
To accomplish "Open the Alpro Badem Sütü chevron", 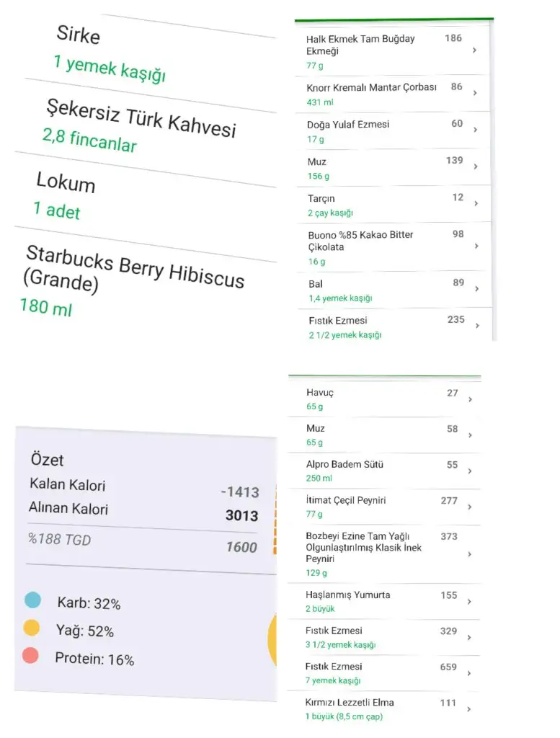I will click(x=470, y=471).
